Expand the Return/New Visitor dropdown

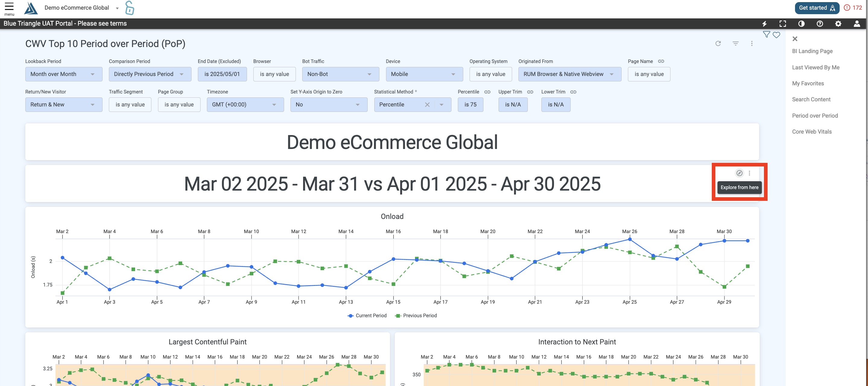click(x=64, y=105)
